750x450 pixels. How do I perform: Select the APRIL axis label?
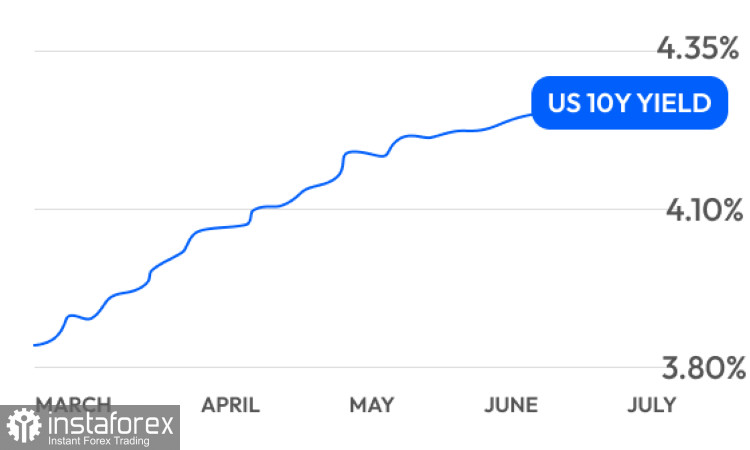[x=231, y=405]
